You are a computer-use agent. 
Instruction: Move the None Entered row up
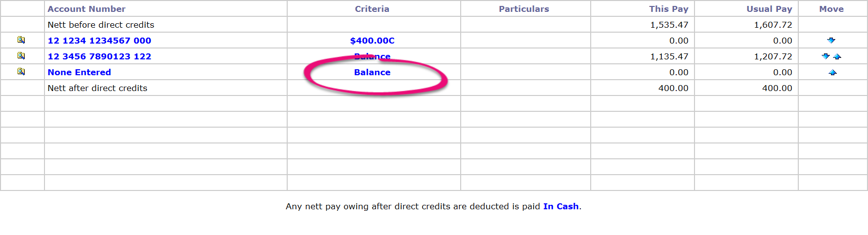[x=832, y=72]
